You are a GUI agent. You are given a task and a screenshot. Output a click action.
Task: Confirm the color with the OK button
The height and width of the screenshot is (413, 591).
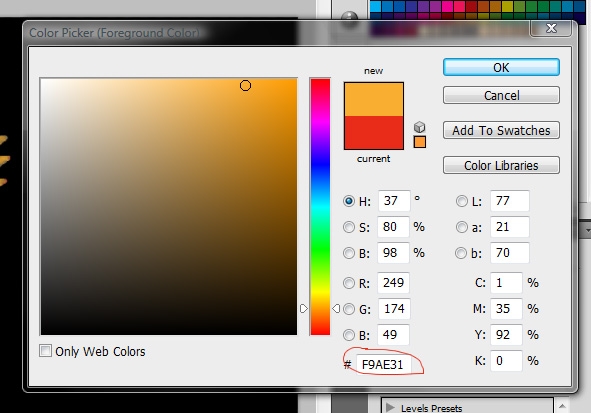point(501,67)
